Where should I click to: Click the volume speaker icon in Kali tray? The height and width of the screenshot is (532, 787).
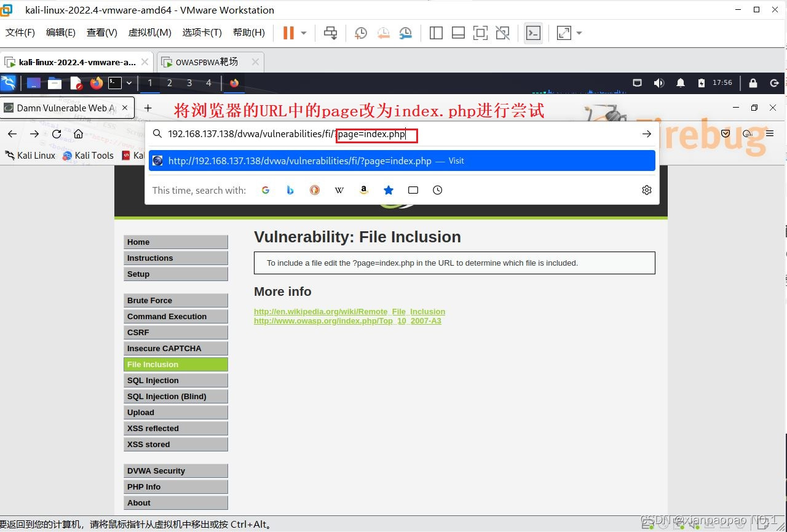point(659,83)
